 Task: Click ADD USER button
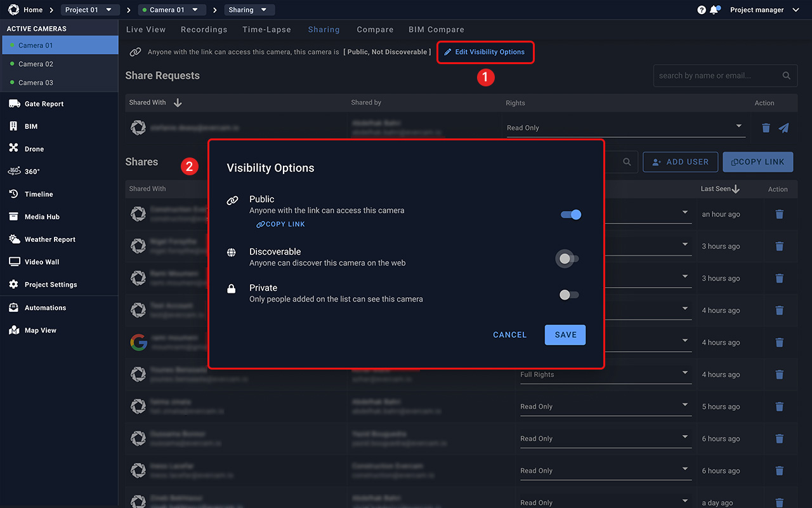680,162
